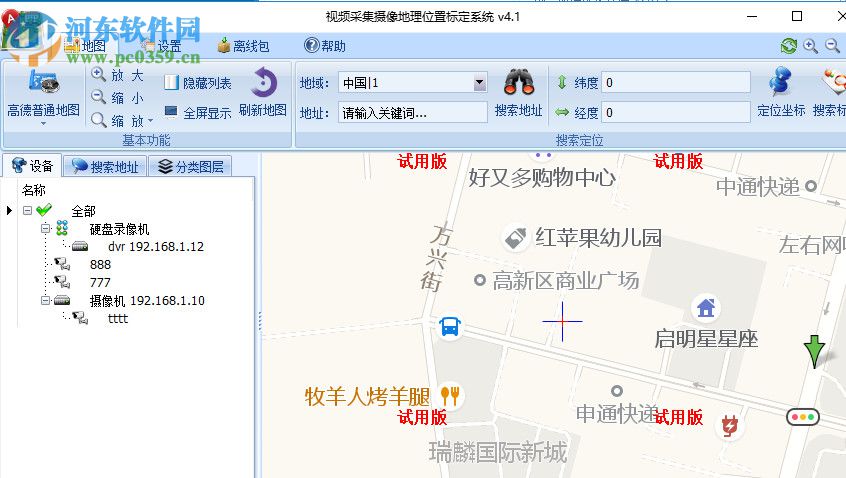Open the 设置 ribbon tab
Viewport: 846px width, 478px height.
pyautogui.click(x=162, y=46)
